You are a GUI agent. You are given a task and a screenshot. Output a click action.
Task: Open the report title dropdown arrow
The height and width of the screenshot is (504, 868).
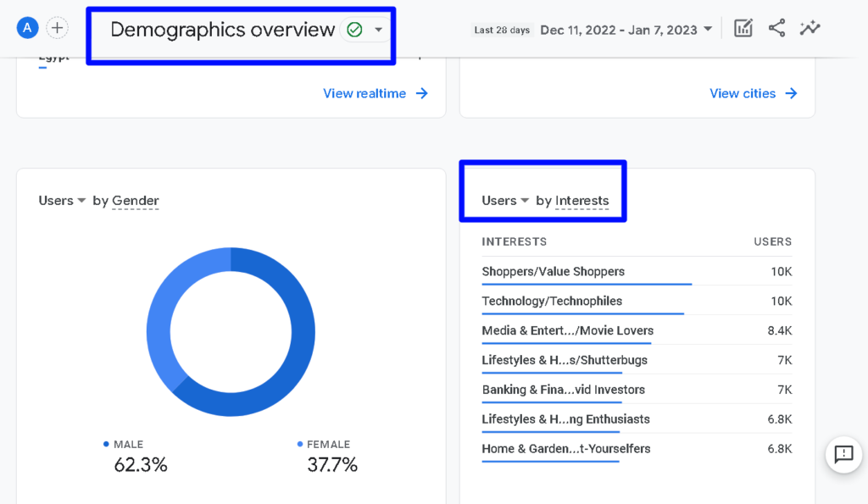(x=379, y=30)
